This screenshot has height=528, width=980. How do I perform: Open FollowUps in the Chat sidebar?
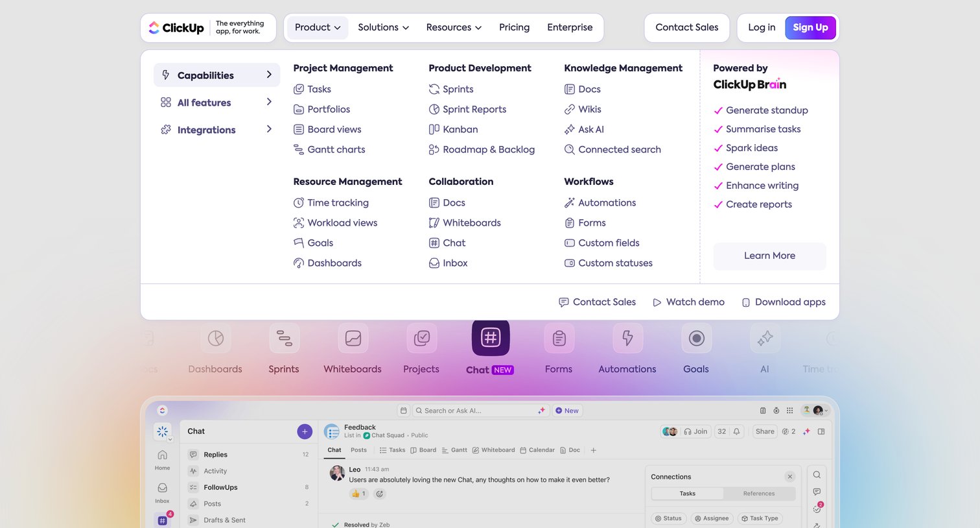click(x=249, y=487)
